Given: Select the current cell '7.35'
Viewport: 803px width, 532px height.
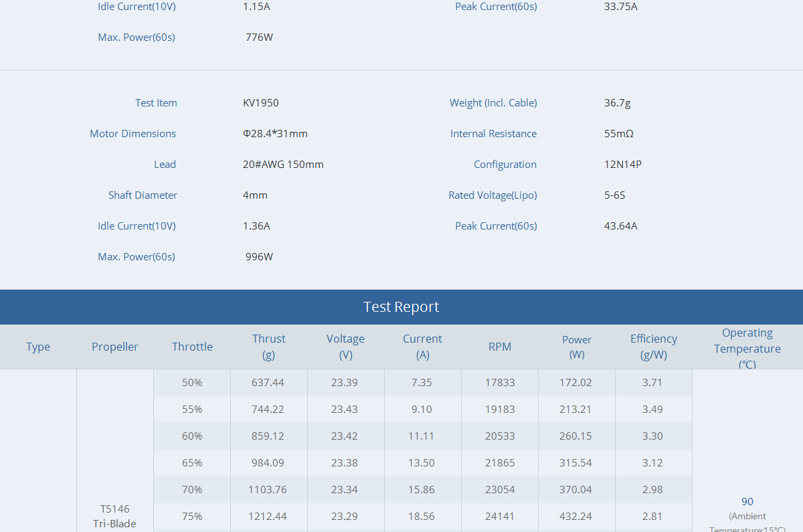Looking at the screenshot, I should point(423,383).
